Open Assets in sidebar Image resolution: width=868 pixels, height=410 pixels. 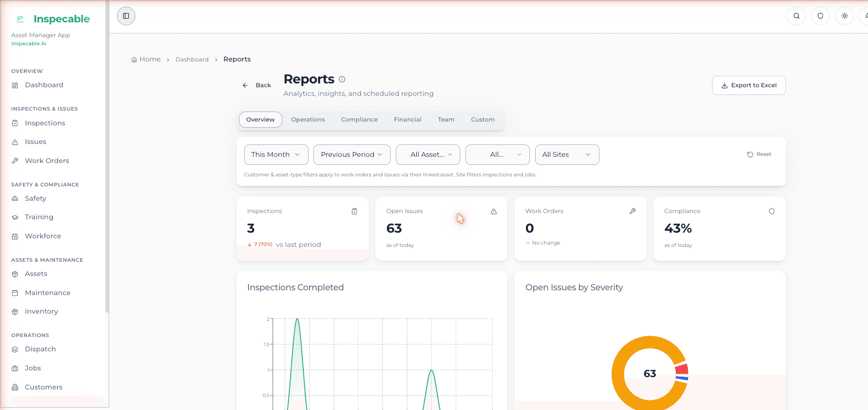36,274
